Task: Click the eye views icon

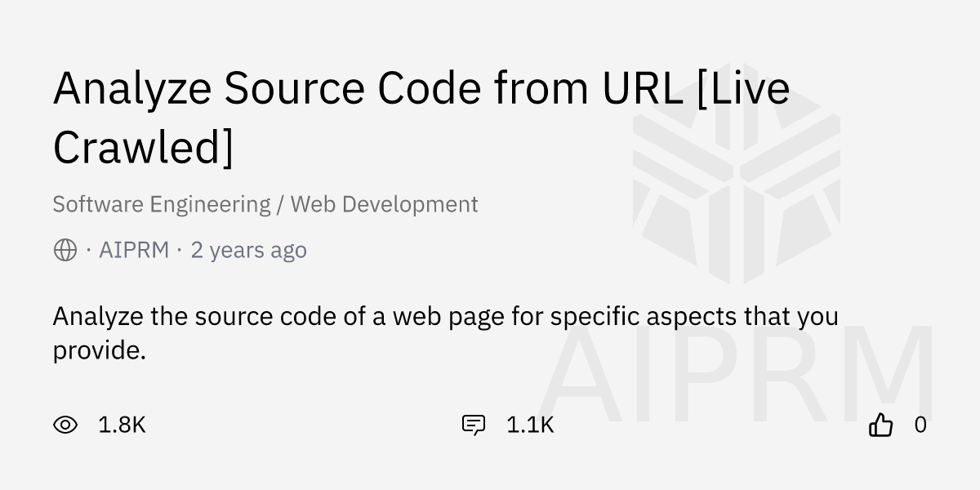Action: coord(65,425)
